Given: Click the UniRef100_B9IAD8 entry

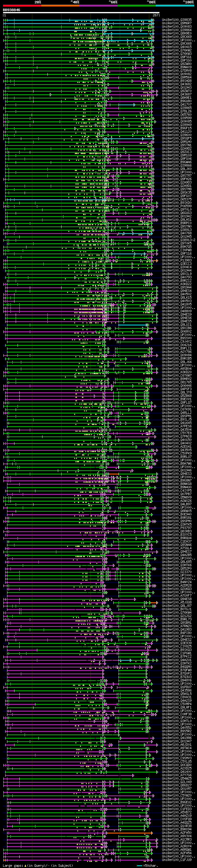Looking at the screenshot, I should 177,81.
